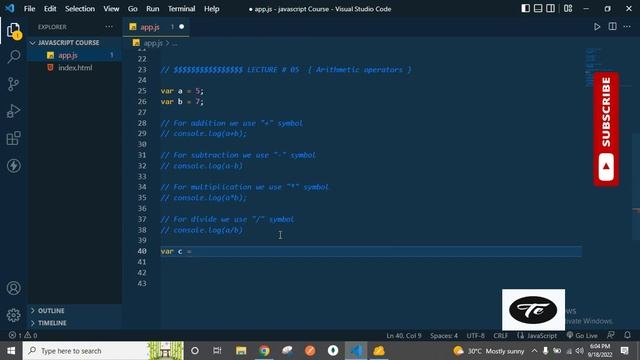Open the Search view in activity bar

point(13,56)
